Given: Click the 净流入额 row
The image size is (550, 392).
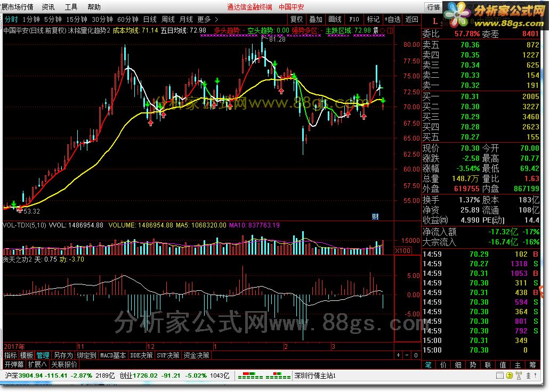Looking at the screenshot, I should 481,232.
